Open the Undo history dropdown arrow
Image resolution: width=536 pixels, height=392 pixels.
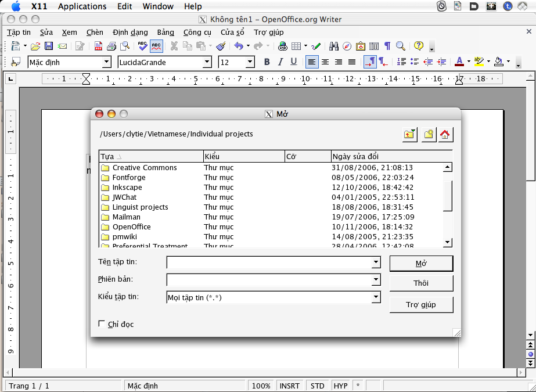[x=248, y=46]
